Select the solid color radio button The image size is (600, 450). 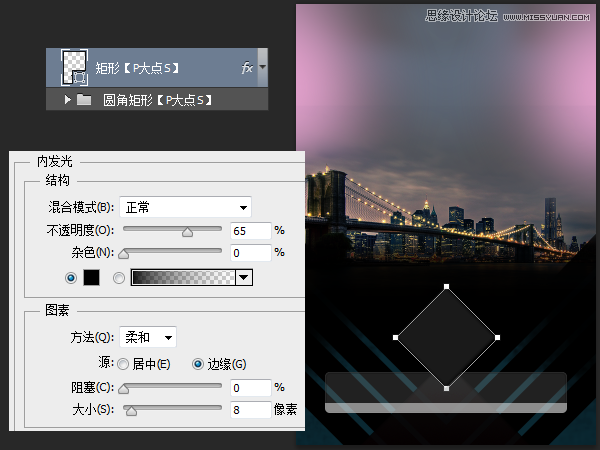(71, 278)
